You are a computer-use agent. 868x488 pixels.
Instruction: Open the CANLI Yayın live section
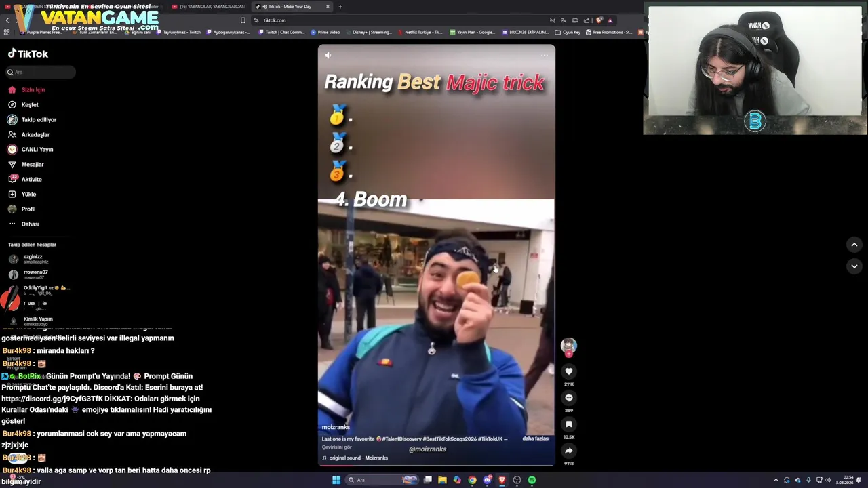point(31,149)
